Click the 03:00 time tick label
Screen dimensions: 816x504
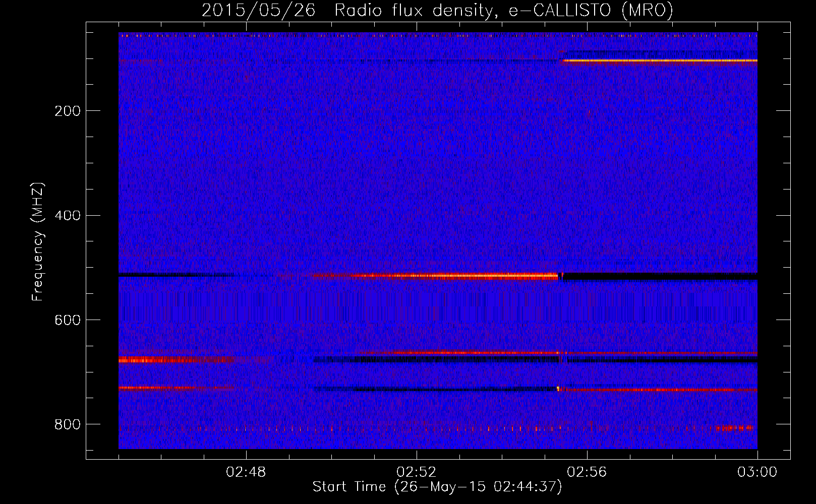(x=757, y=472)
